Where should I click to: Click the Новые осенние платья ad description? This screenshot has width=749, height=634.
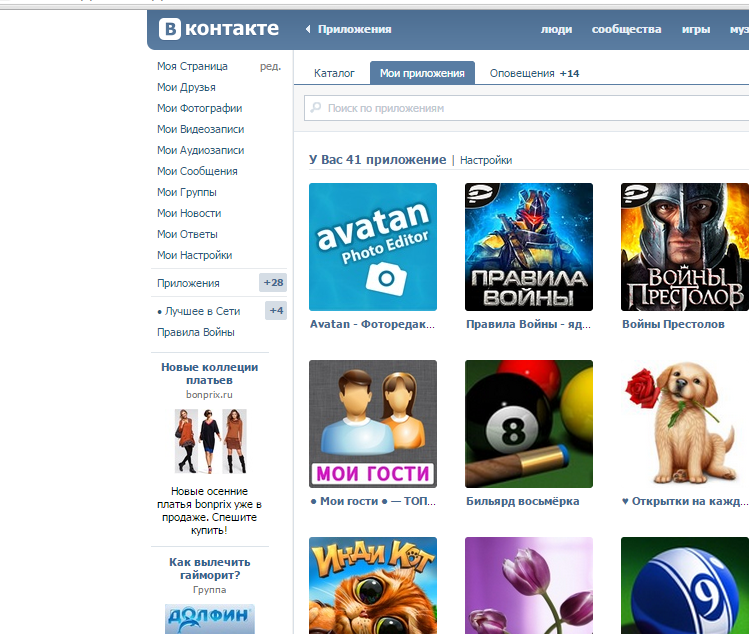point(209,511)
